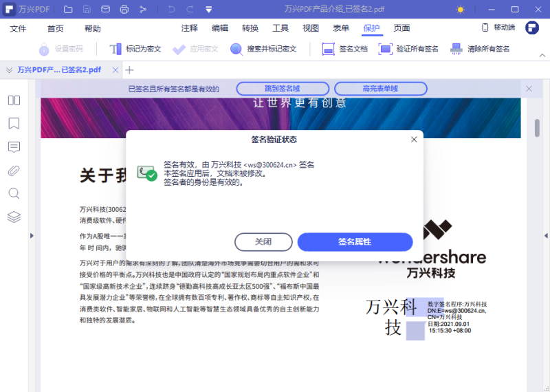The height and width of the screenshot is (392, 550).
Task: Click 应用密文 tool
Action: [x=196, y=49]
